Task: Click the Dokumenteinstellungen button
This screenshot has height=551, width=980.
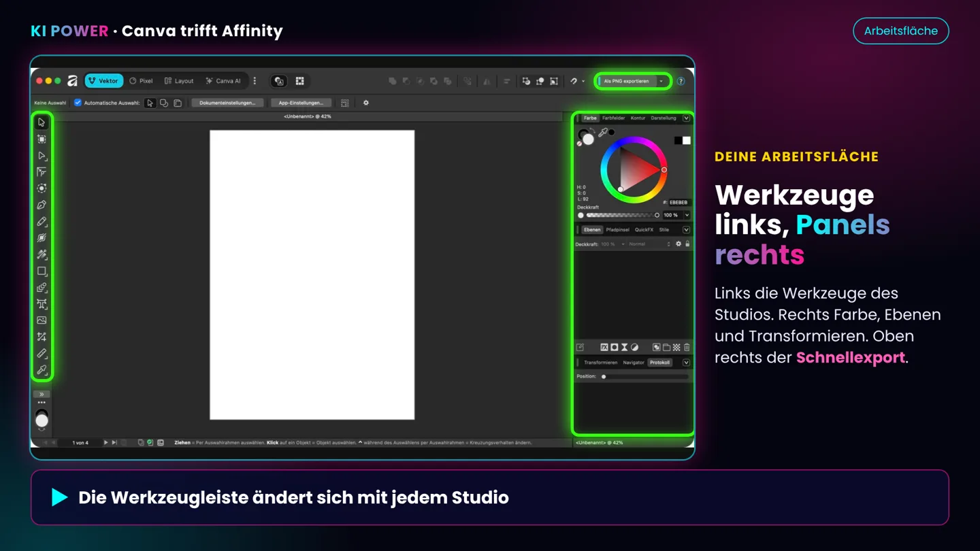Action: click(x=227, y=103)
